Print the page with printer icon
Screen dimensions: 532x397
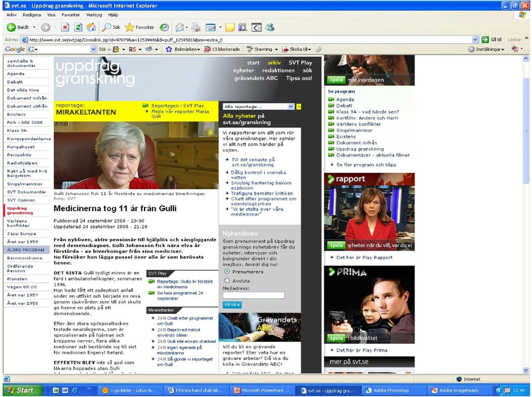click(196, 27)
